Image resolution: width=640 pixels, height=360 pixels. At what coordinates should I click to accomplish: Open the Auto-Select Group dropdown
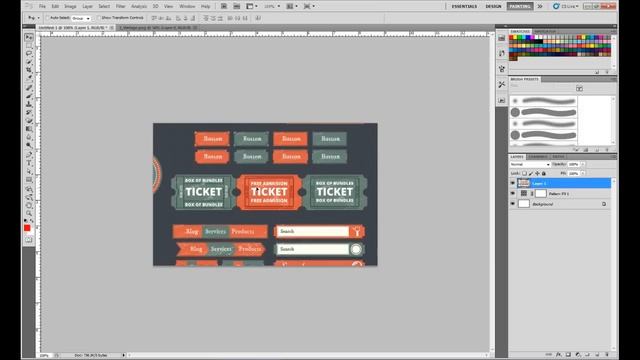point(81,18)
